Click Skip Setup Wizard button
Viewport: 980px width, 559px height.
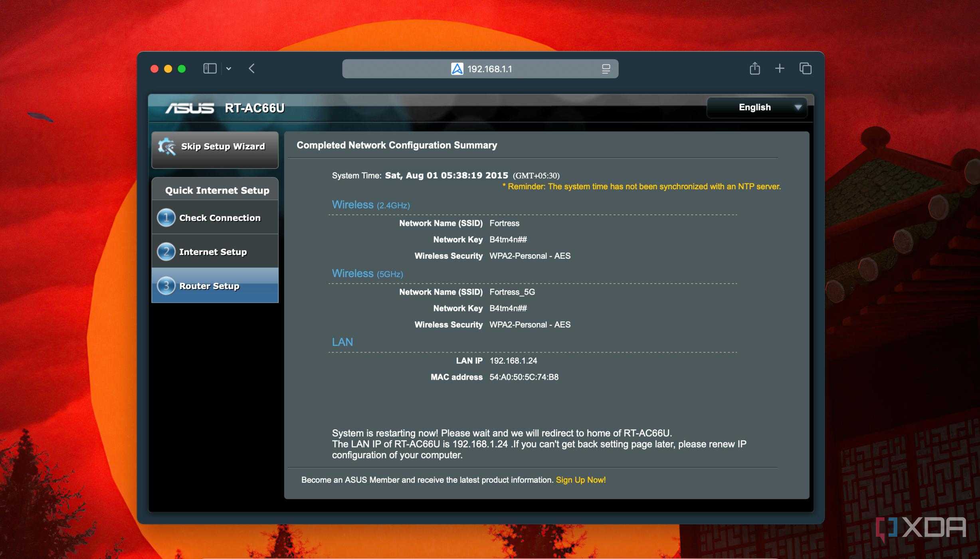[215, 150]
